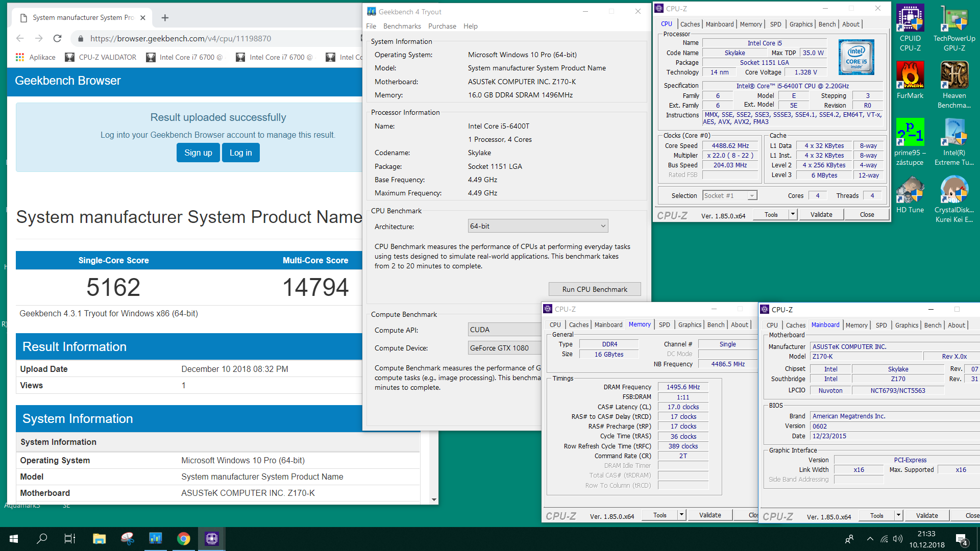
Task: Open Geekbench Purchase menu
Action: [x=442, y=26]
